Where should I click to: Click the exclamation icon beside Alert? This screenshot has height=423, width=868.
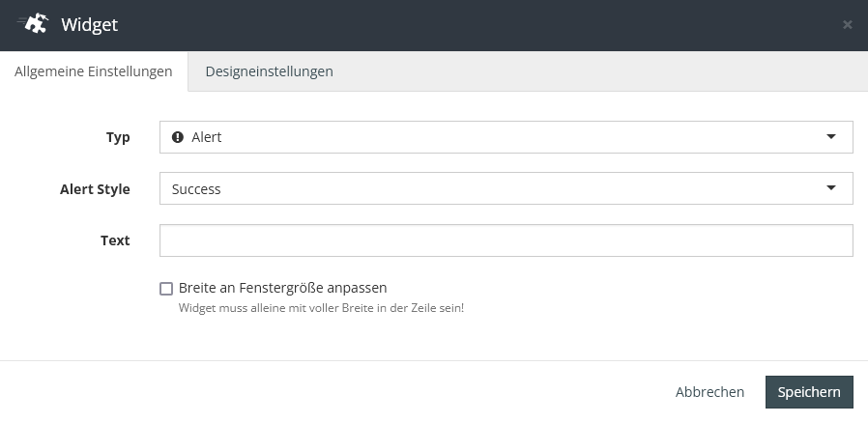point(178,137)
